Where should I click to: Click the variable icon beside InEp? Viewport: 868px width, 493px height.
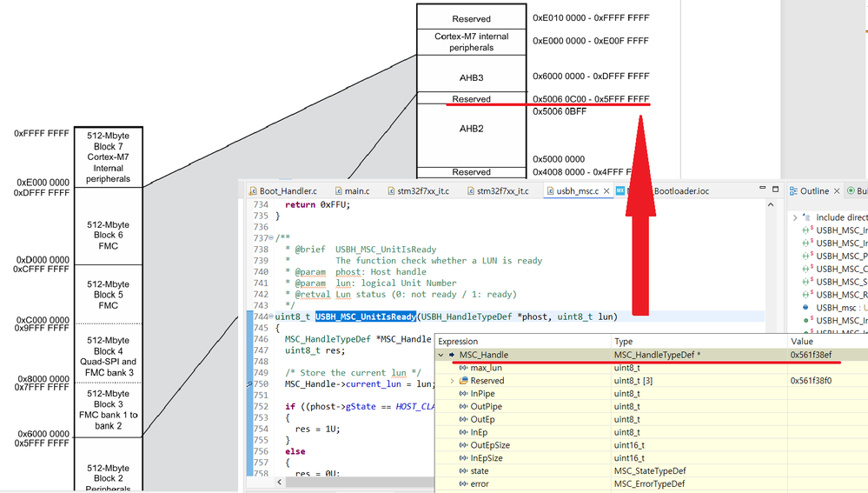[x=463, y=432]
